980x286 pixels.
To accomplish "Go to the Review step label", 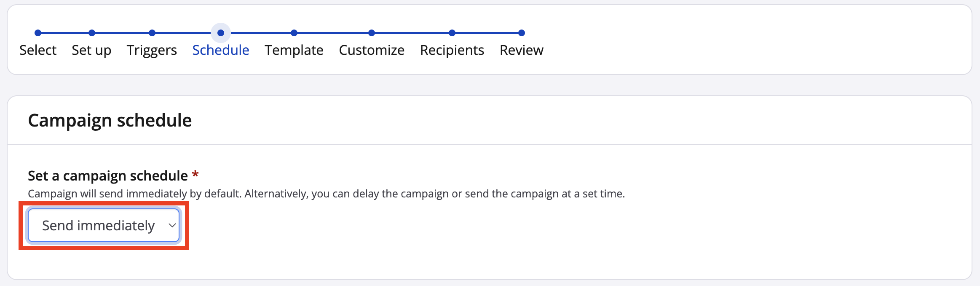I will pyautogui.click(x=522, y=50).
